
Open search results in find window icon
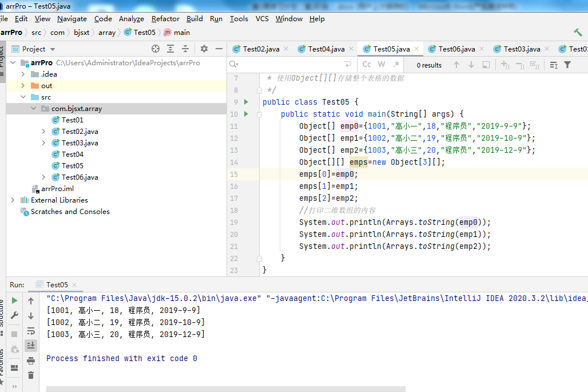[x=486, y=65]
